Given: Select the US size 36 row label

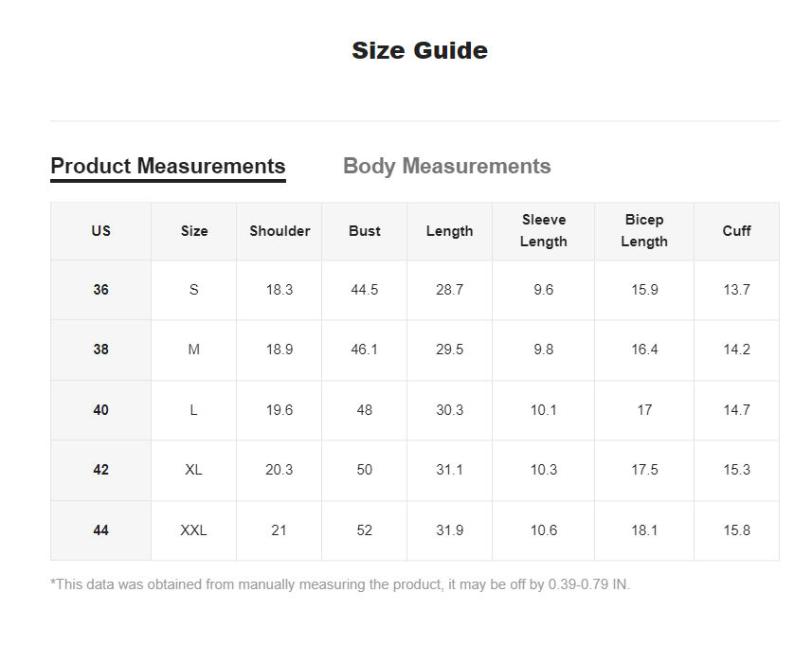Looking at the screenshot, I should (101, 290).
